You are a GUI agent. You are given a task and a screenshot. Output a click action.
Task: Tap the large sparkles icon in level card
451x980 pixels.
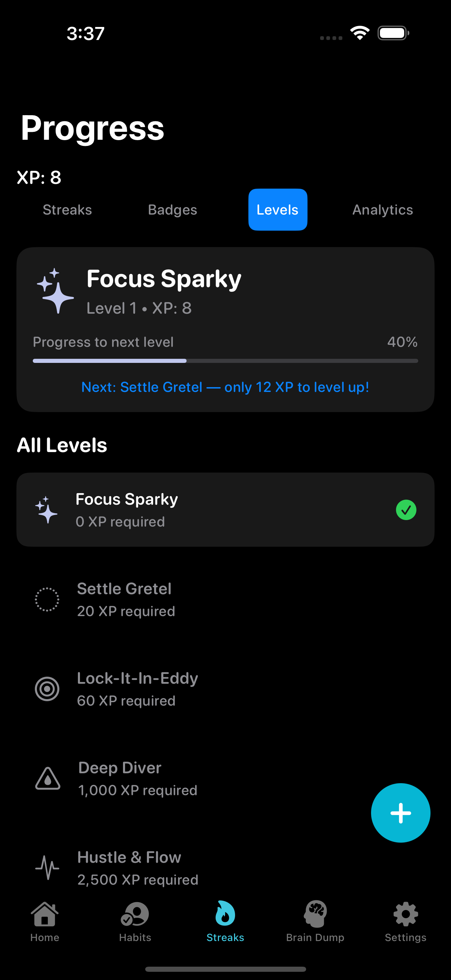pyautogui.click(x=55, y=291)
